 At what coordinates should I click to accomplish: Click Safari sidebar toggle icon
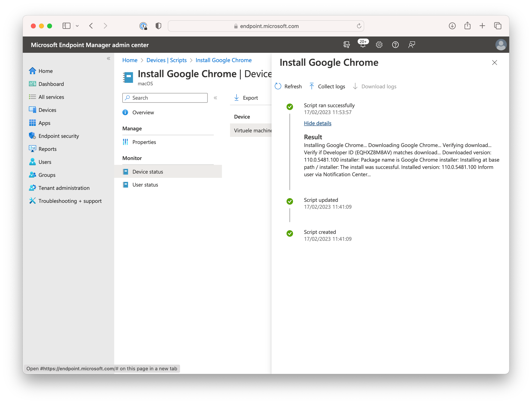pyautogui.click(x=66, y=26)
